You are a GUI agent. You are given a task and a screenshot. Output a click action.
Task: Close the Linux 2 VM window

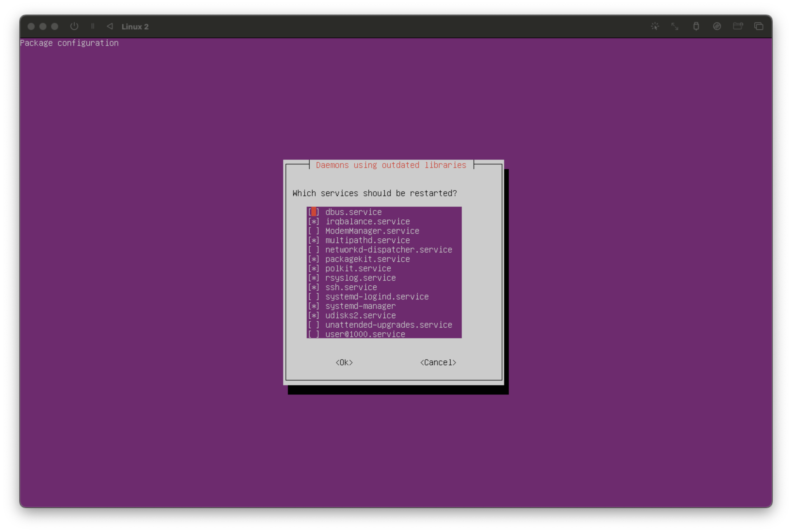coord(31,26)
